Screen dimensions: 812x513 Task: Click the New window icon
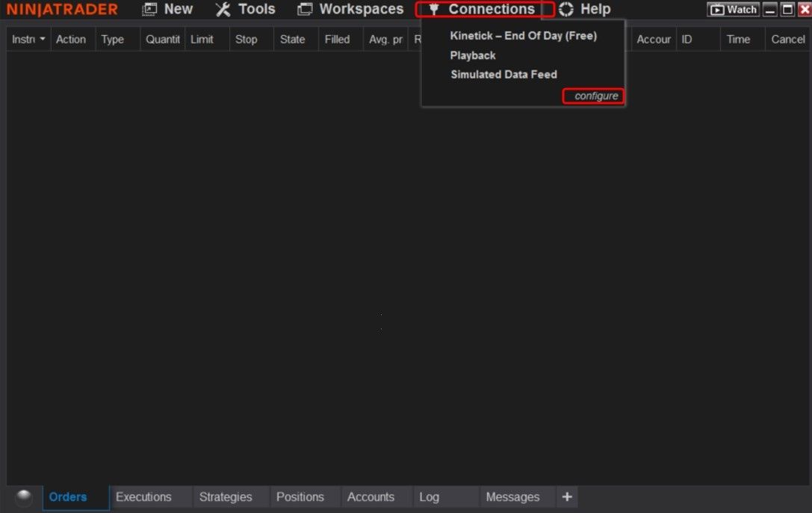(149, 9)
